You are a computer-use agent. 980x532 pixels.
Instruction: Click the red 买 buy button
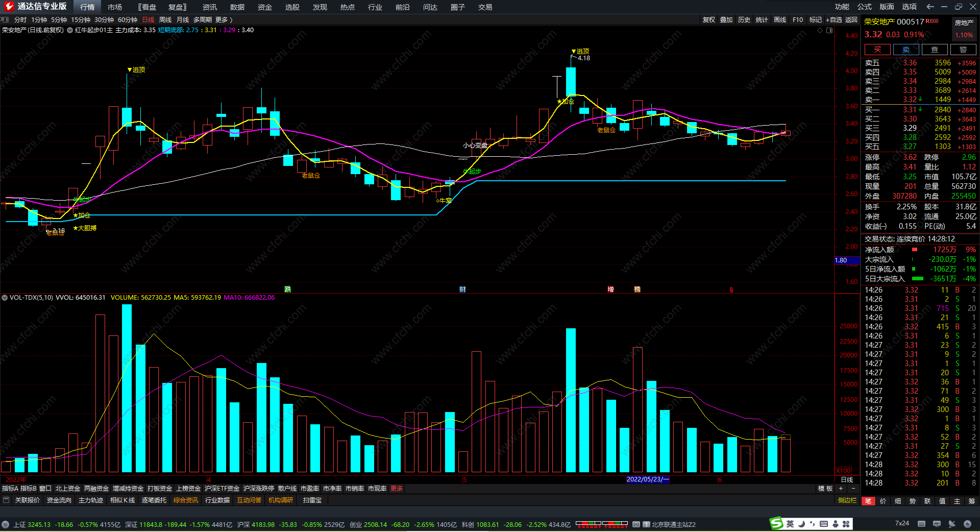(x=877, y=50)
